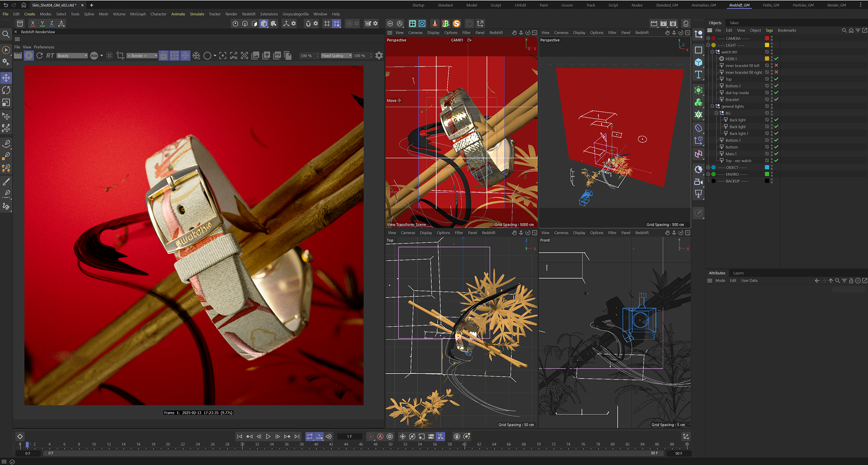Disable the Bracelet light check mark
The width and height of the screenshot is (868, 465).
coord(776,100)
